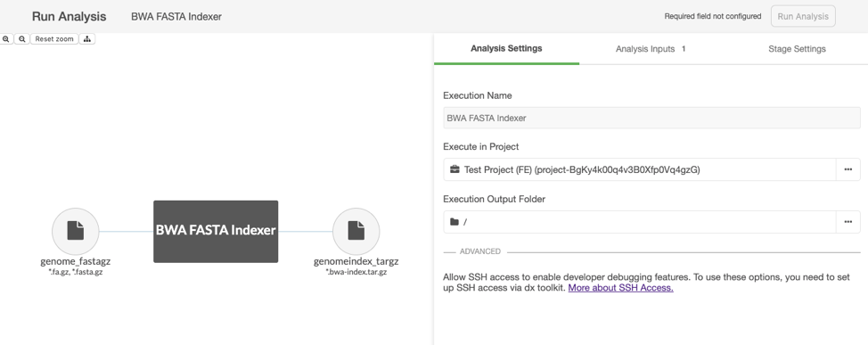This screenshot has width=868, height=345.
Task: Click the folder icon in output field
Action: 454,221
